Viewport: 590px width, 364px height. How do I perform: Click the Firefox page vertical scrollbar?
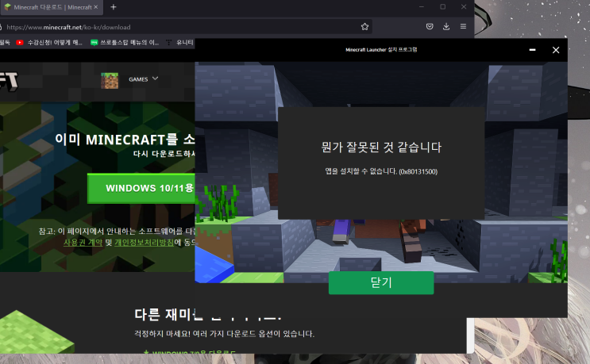tap(470, 335)
